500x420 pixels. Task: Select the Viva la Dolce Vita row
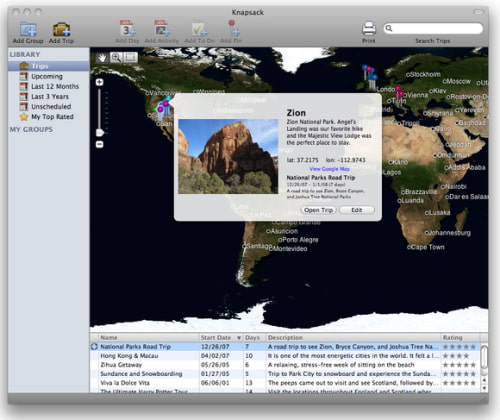pos(285,383)
